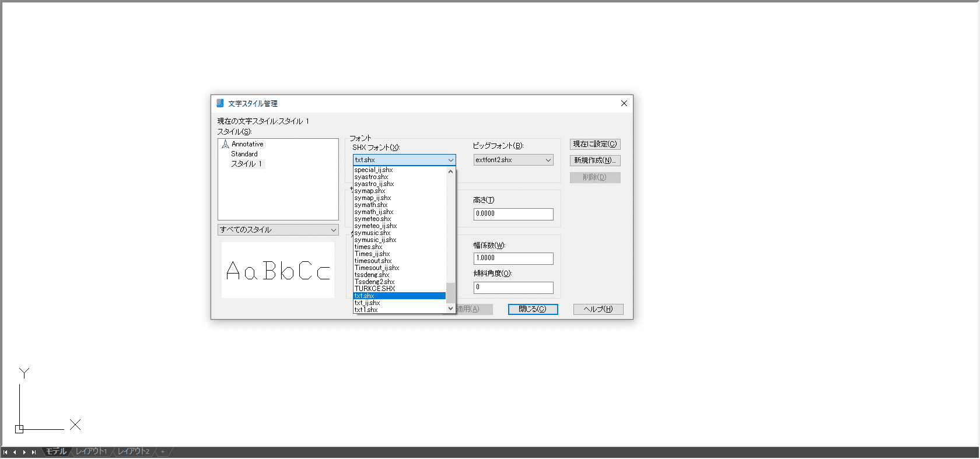This screenshot has width=980, height=459.
Task: Choose symusic.shx from the font list
Action: pyautogui.click(x=400, y=233)
